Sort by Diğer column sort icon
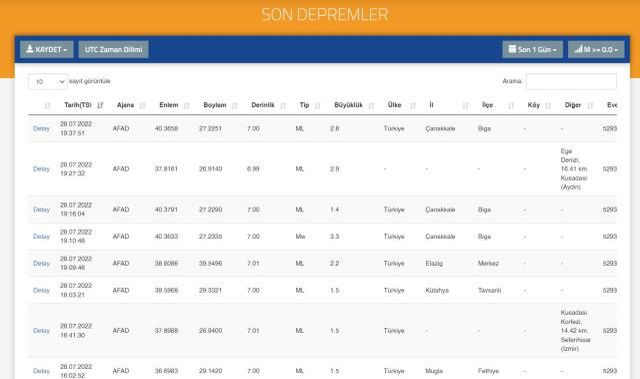640x379 pixels. [590, 105]
